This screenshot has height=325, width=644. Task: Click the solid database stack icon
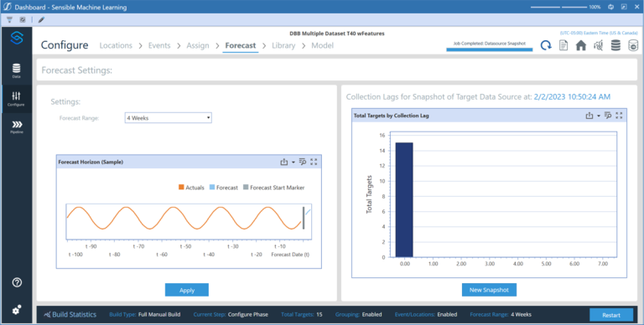615,45
